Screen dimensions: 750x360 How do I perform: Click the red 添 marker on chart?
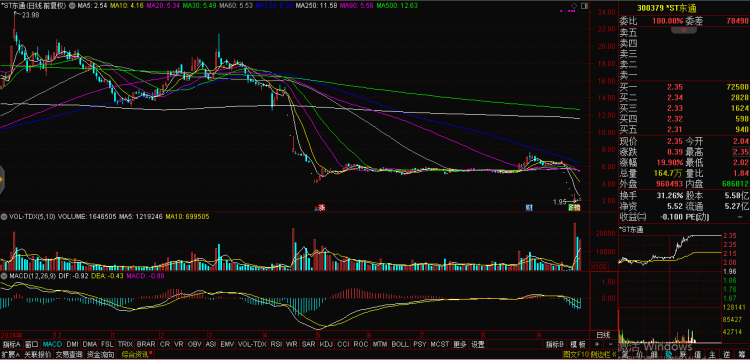click(x=321, y=207)
